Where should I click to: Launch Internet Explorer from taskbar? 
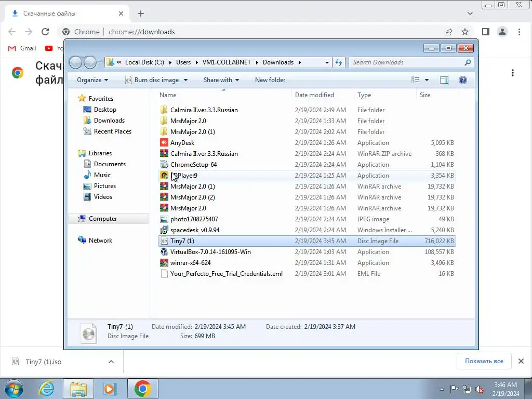tap(46, 389)
